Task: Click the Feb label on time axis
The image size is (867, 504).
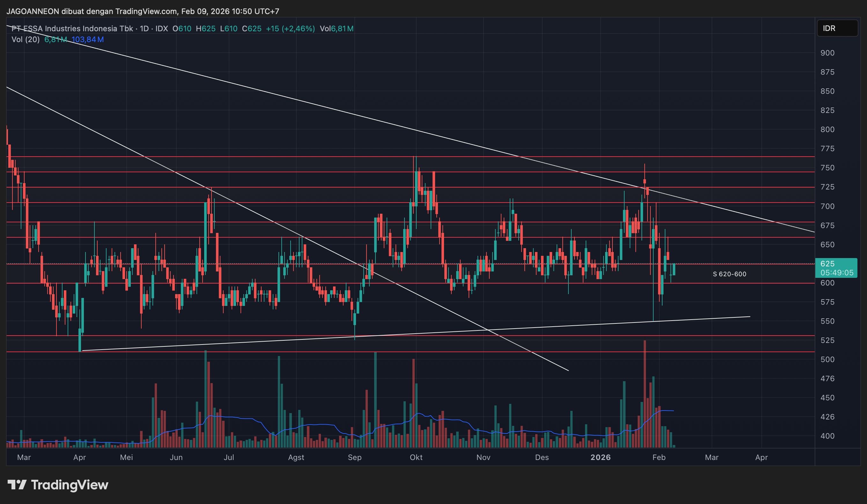Action: [x=658, y=457]
